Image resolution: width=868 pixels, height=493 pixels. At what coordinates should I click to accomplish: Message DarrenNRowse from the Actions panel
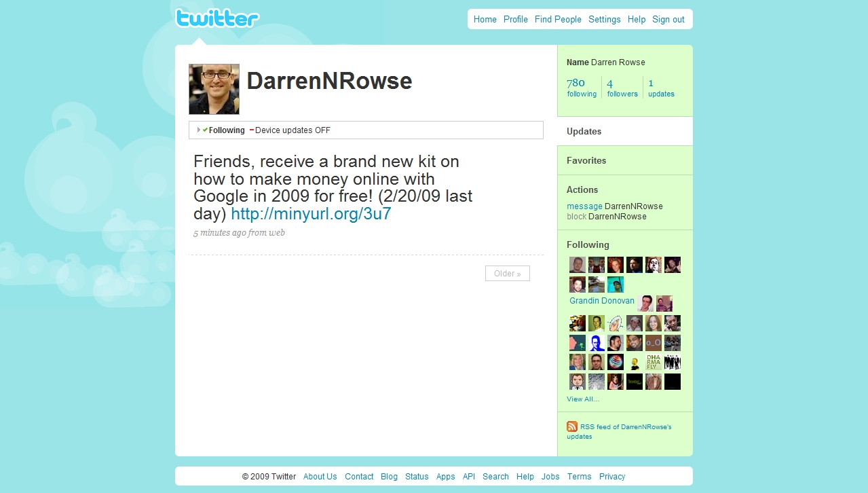point(584,206)
